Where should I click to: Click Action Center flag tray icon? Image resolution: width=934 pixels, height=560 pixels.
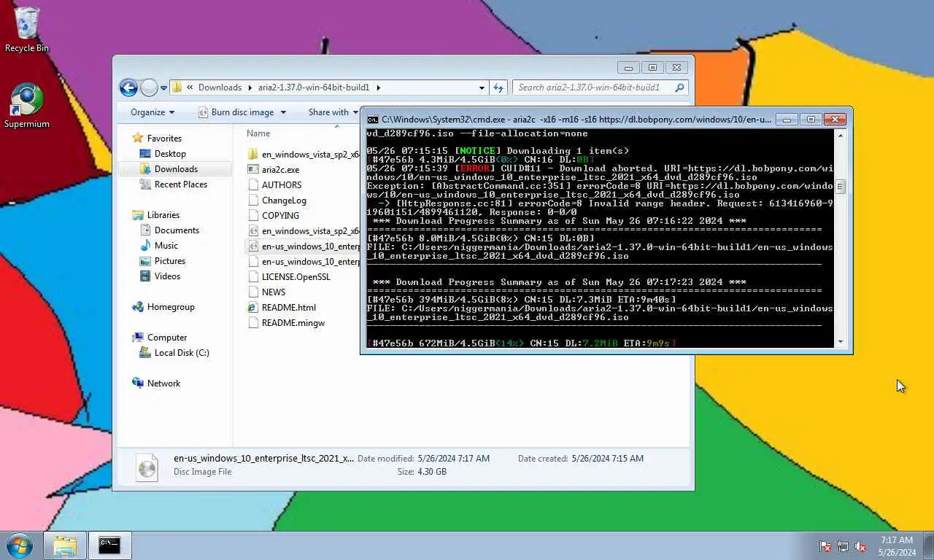click(825, 546)
